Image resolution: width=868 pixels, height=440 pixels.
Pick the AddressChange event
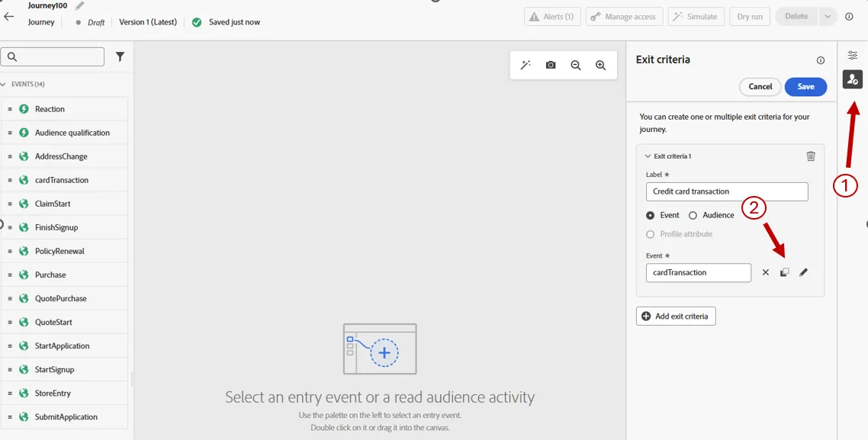click(65, 156)
